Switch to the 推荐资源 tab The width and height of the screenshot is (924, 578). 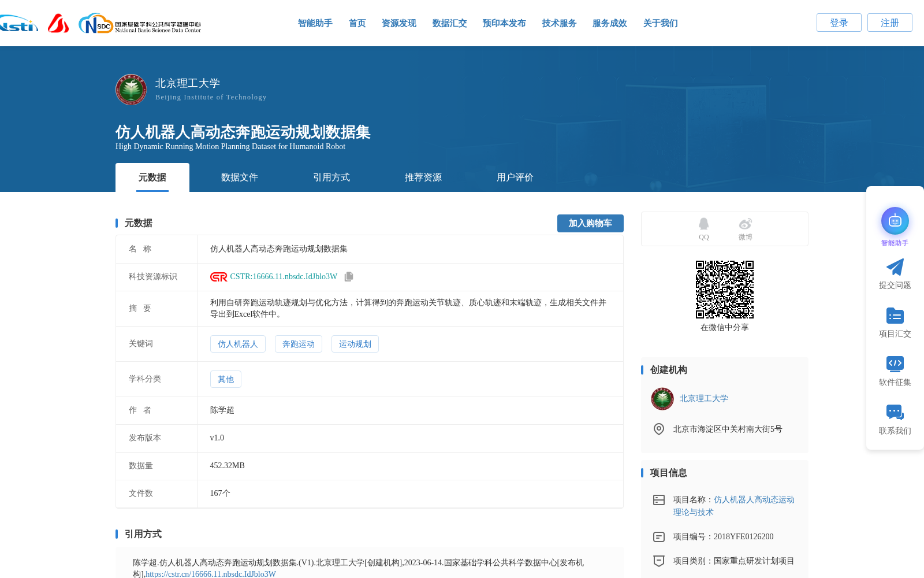[x=423, y=177]
